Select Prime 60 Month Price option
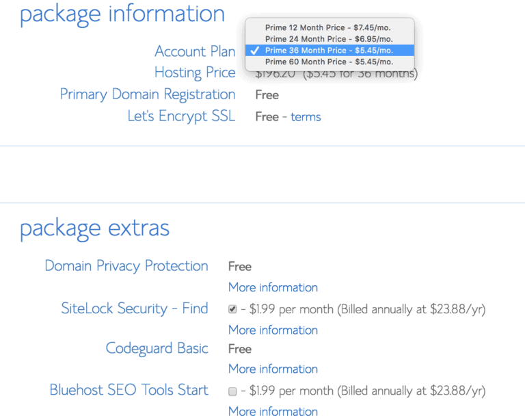Image resolution: width=525 pixels, height=420 pixels. point(329,62)
